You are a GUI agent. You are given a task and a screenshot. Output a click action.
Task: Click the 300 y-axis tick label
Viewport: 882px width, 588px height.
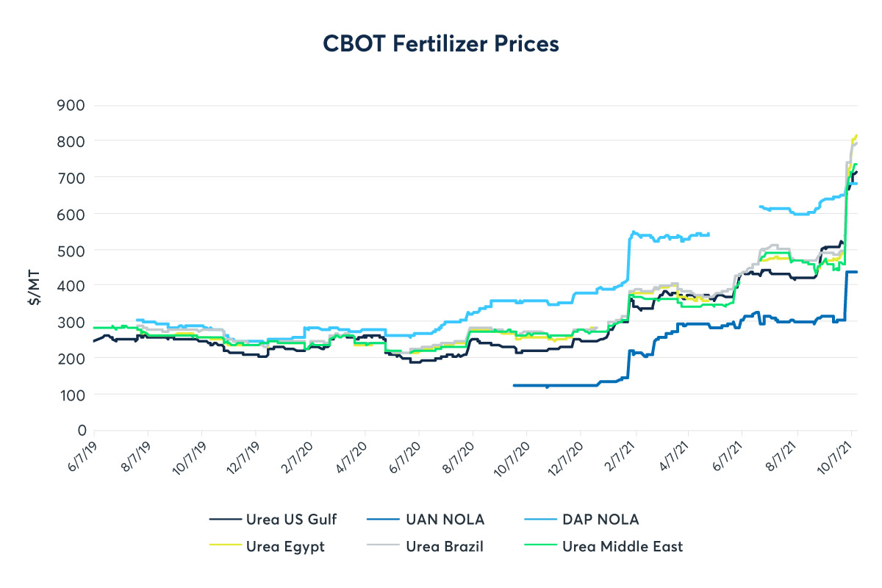click(72, 322)
